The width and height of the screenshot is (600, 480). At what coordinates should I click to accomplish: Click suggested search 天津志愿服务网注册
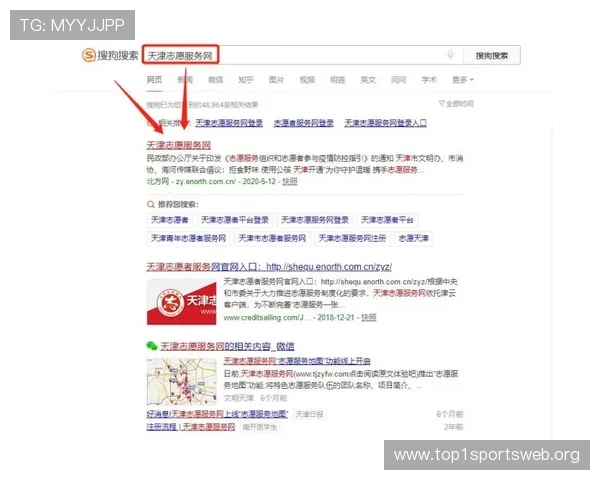pyautogui.click(x=352, y=238)
